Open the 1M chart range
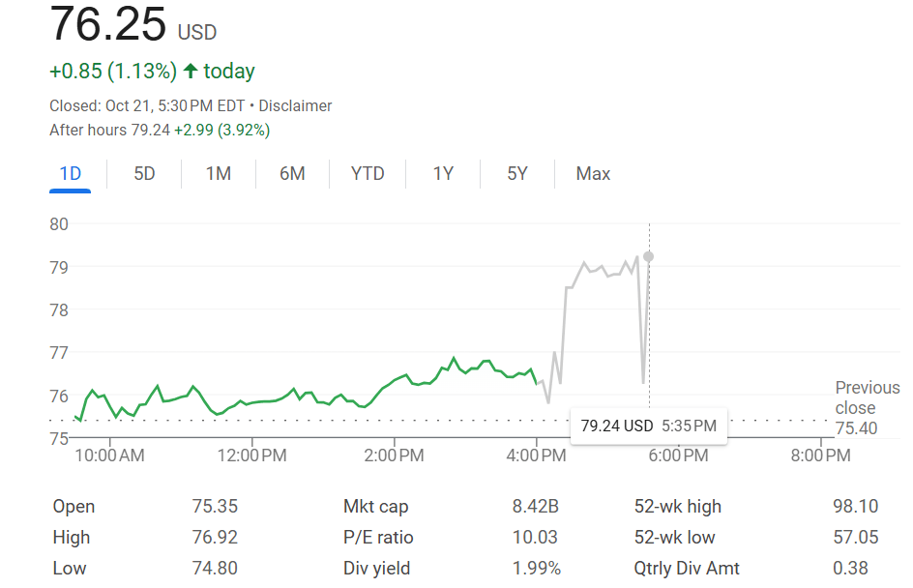The image size is (913, 588). tap(219, 174)
